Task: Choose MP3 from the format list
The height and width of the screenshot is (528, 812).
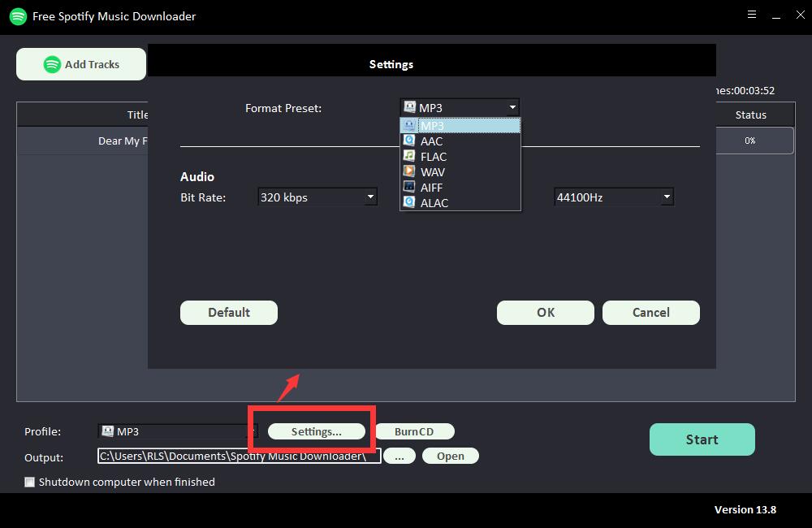Action: 433,126
